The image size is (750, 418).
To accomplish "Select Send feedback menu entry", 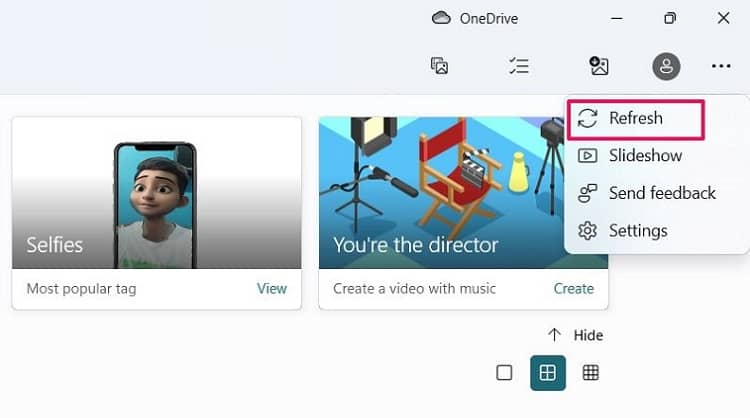I will (661, 193).
